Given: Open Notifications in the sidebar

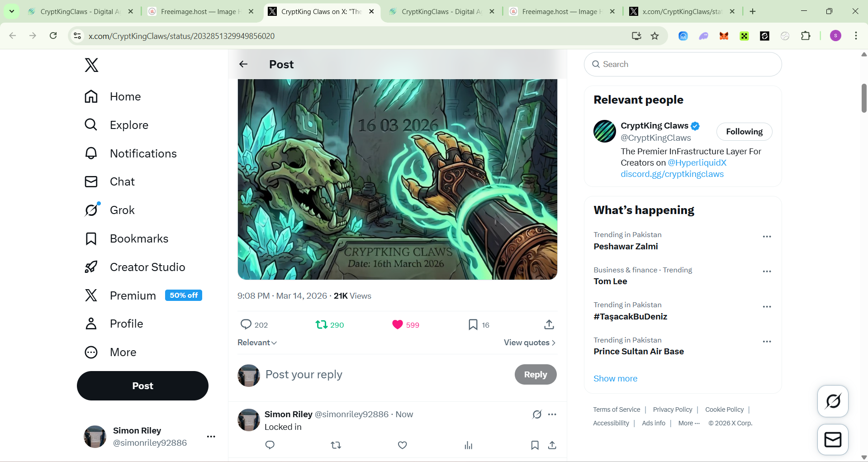Looking at the screenshot, I should [130, 153].
